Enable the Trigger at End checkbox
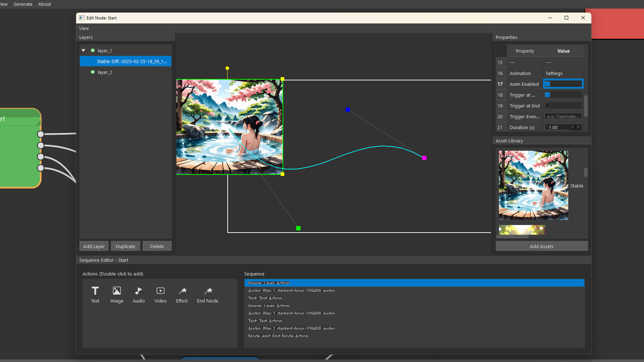This screenshot has height=362, width=644. coord(547,106)
